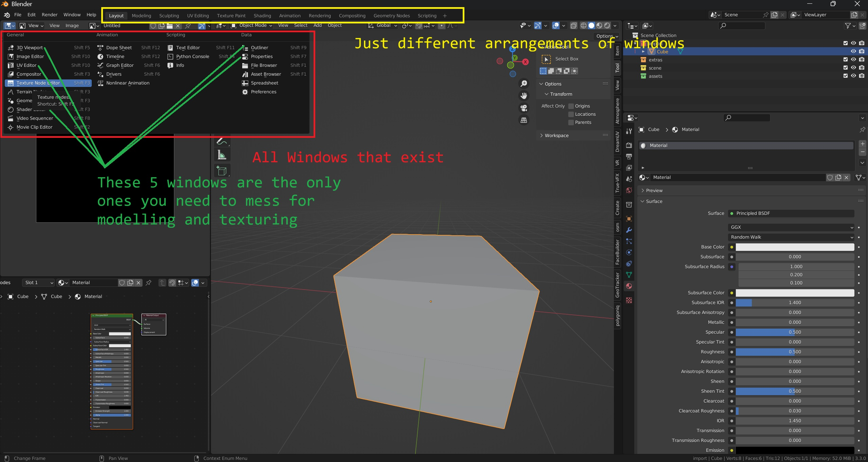
Task: Click the pan view hand icon
Action: coord(524,96)
